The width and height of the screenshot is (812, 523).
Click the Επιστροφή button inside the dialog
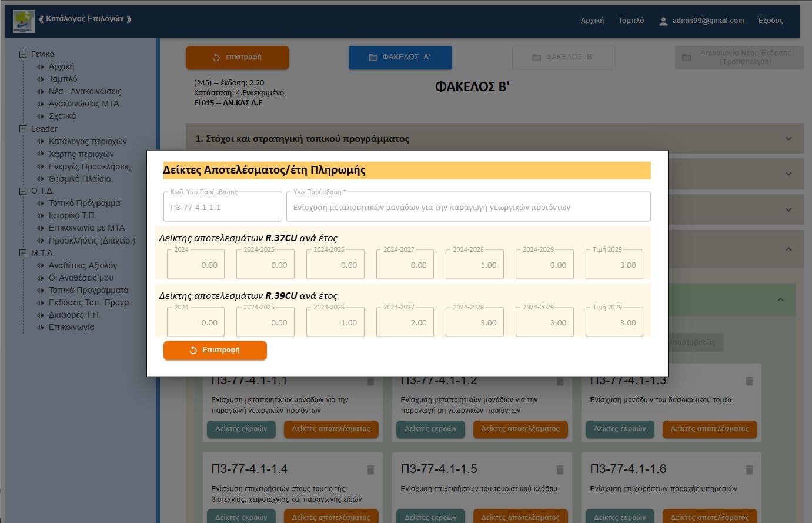[x=215, y=349]
